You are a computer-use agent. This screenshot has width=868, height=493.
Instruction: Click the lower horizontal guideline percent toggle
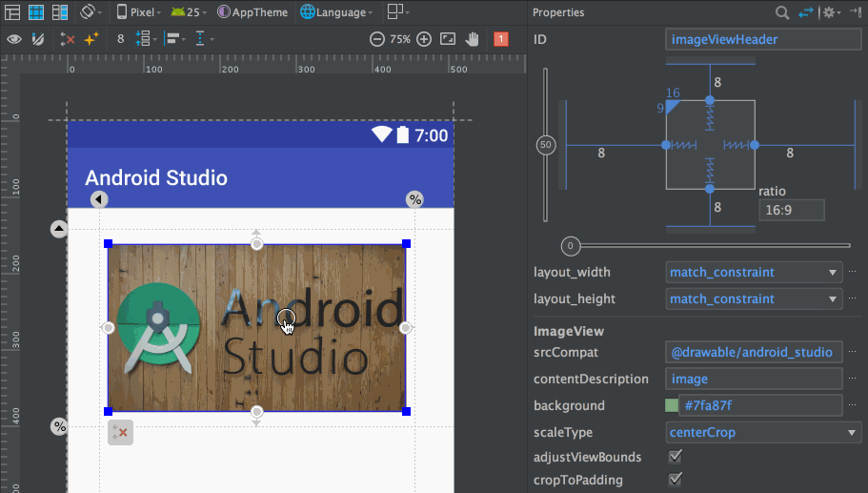pos(59,426)
